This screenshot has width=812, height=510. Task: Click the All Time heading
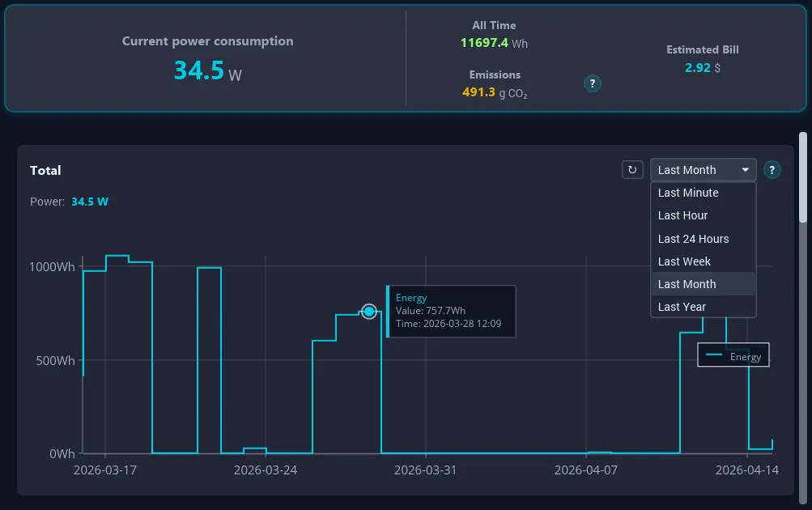[x=494, y=25]
